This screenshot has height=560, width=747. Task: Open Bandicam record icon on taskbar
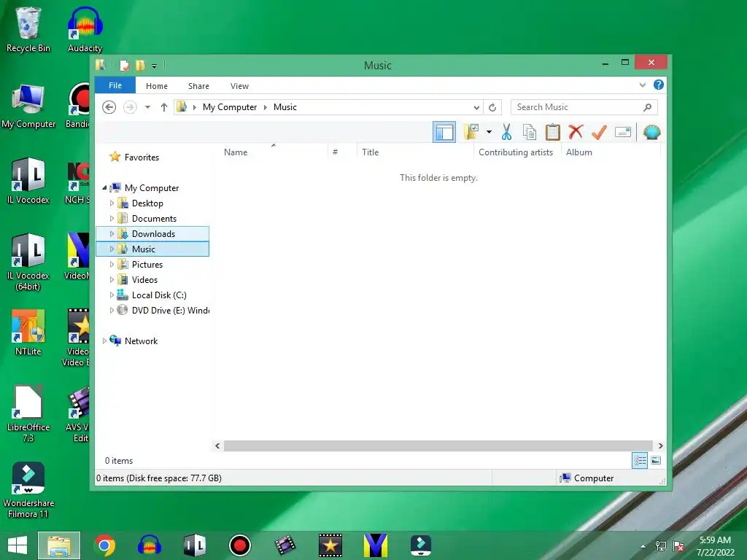point(239,545)
